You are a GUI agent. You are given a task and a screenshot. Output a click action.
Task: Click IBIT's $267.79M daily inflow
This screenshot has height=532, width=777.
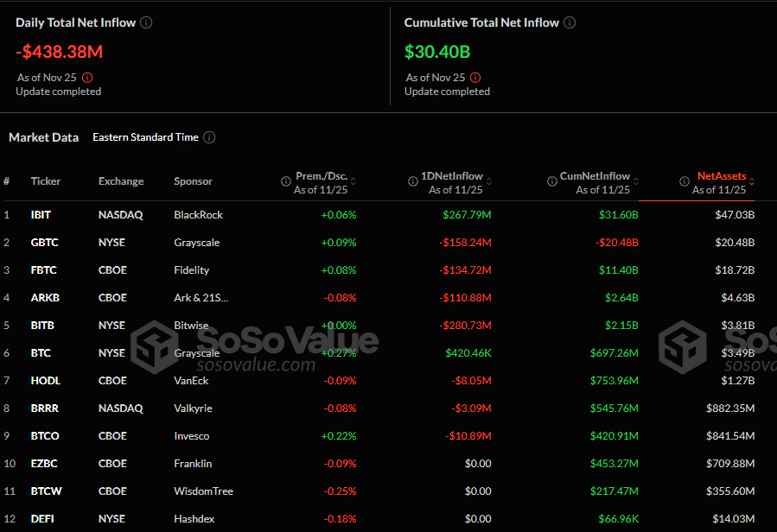point(467,215)
